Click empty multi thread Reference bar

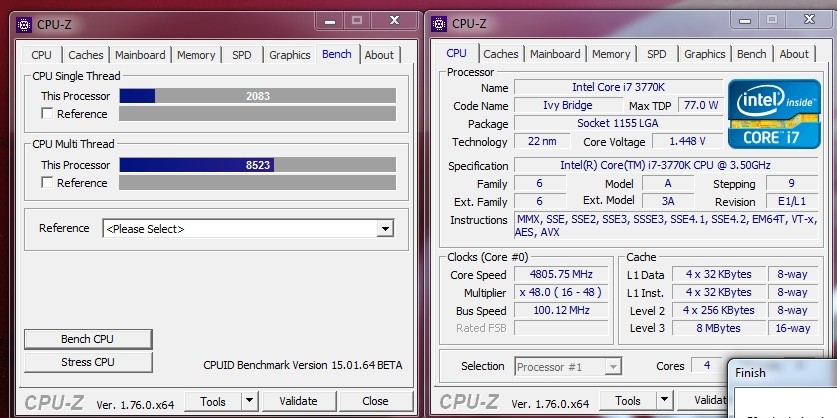(257, 183)
